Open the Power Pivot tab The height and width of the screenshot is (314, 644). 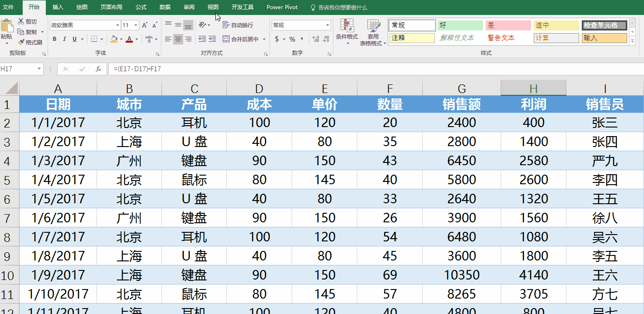pyautogui.click(x=282, y=7)
